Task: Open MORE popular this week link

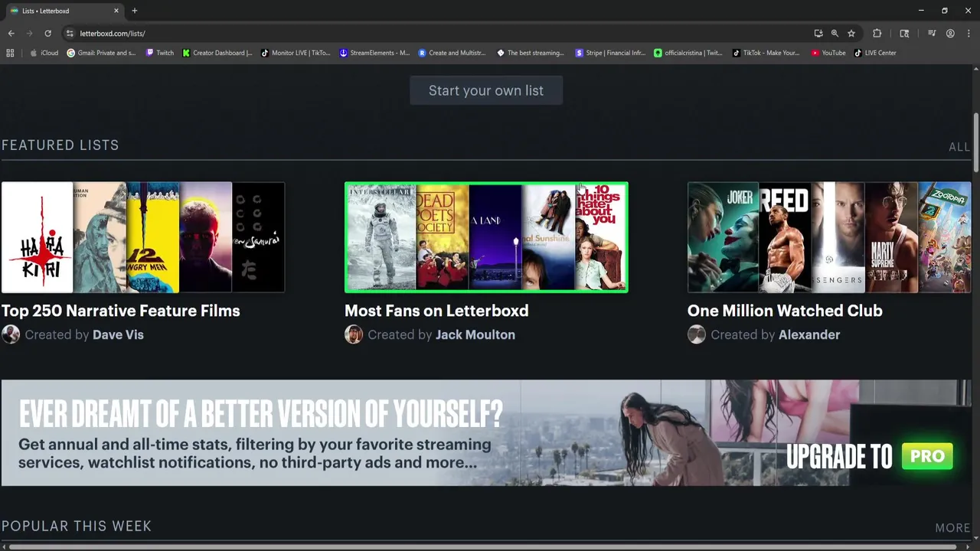Action: point(952,527)
